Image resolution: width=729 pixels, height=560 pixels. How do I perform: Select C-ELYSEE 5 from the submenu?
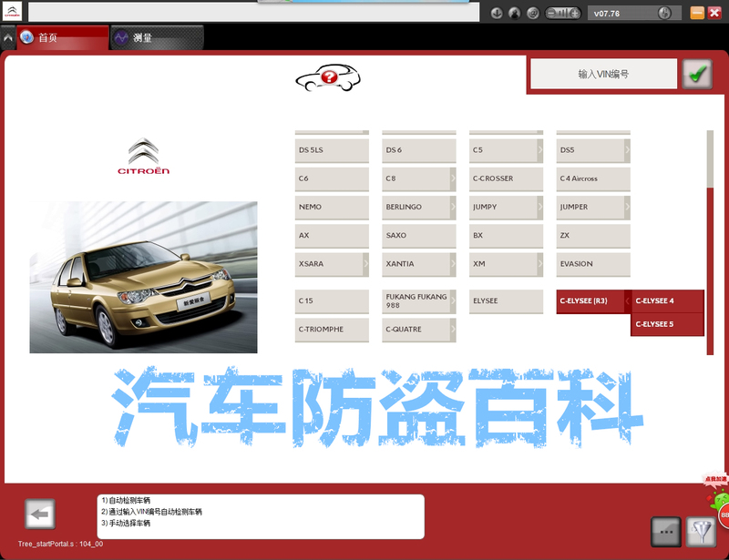click(x=668, y=324)
